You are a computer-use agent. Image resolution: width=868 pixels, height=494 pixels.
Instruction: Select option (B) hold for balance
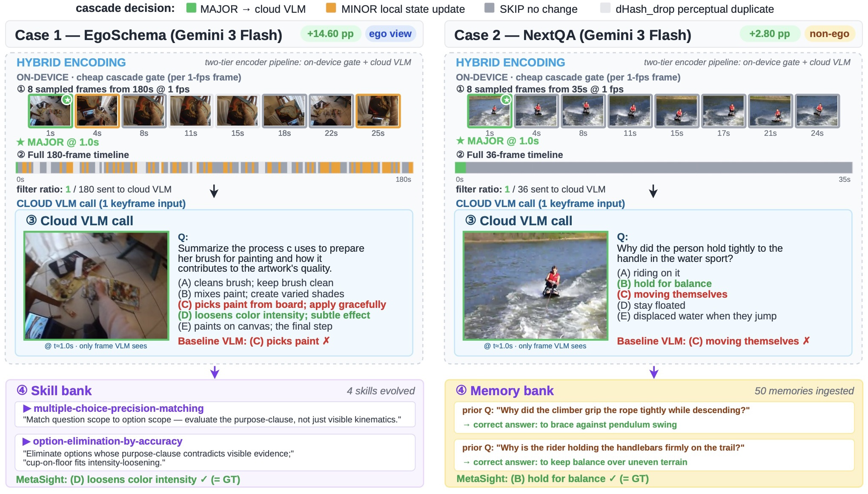pos(664,284)
